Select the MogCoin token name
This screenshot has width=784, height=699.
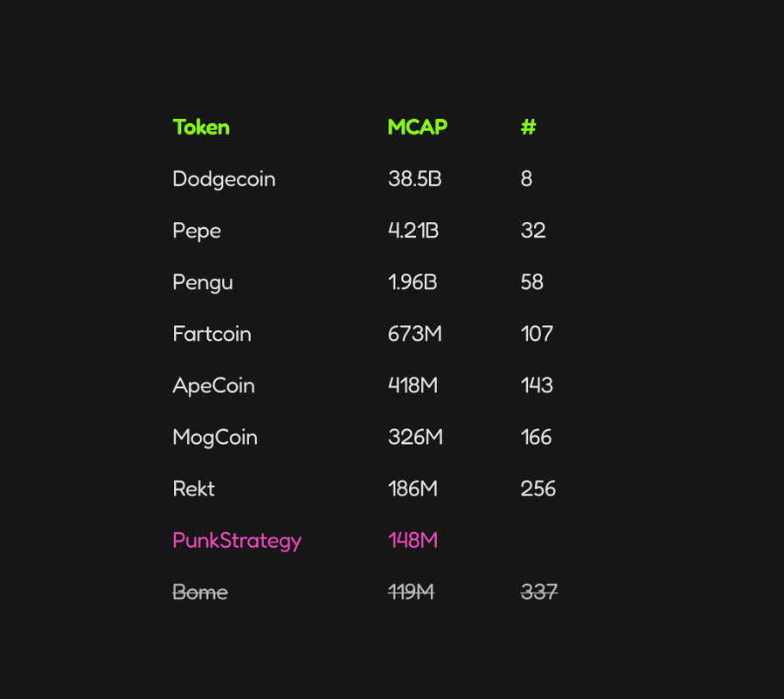pos(215,437)
